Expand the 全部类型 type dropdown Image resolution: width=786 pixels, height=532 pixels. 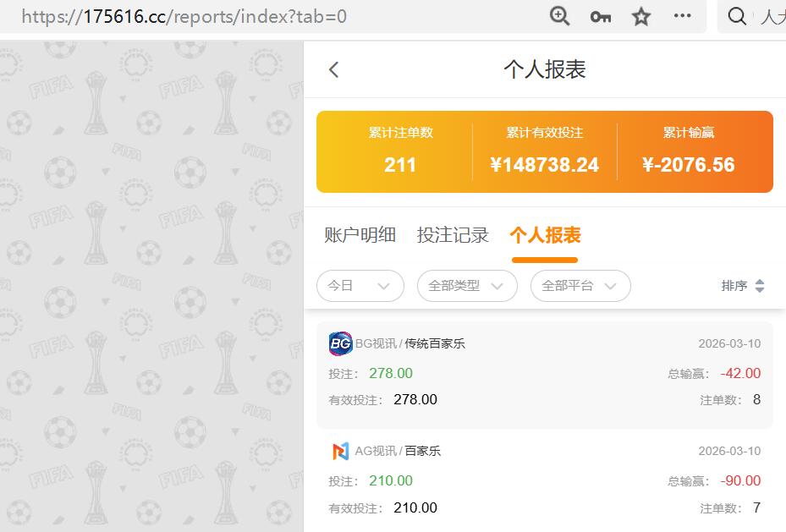click(467, 286)
